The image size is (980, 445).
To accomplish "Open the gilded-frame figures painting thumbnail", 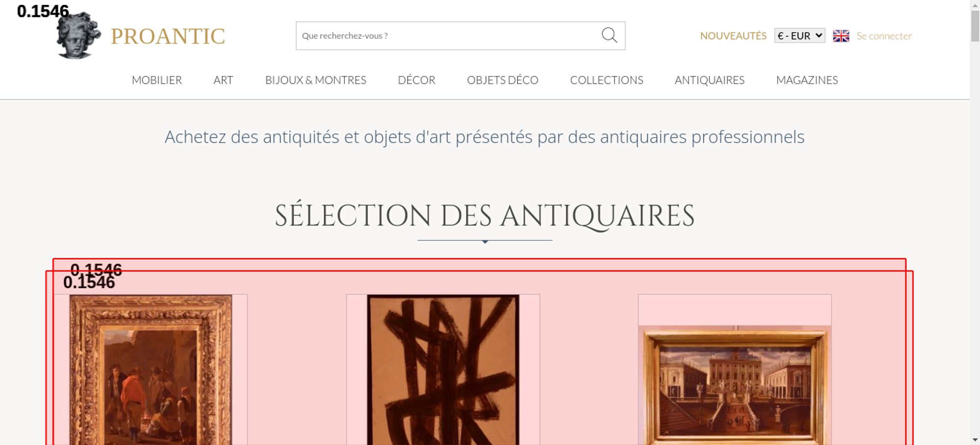I will pyautogui.click(x=151, y=370).
